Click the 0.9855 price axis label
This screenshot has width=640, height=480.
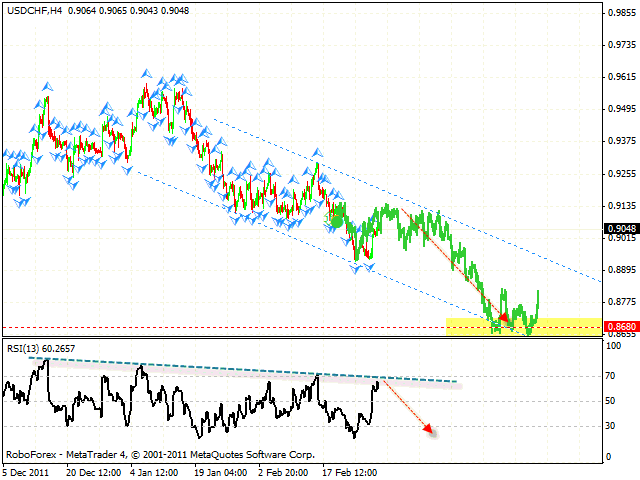click(621, 14)
